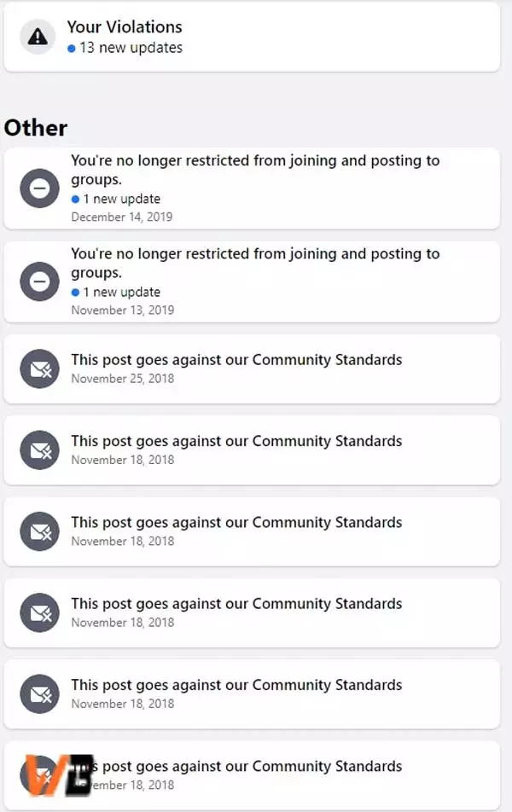512x812 pixels.
Task: Click removed-message icon for November 25, 2018 post
Action: pyautogui.click(x=39, y=368)
